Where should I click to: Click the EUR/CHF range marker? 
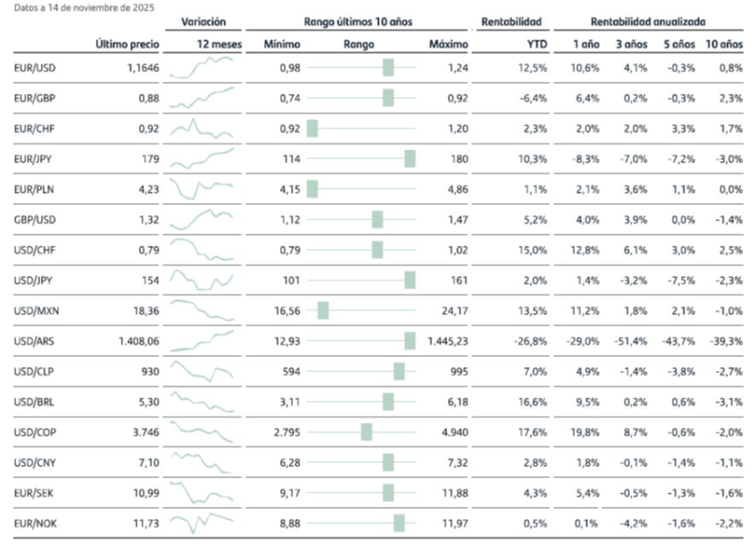click(312, 128)
